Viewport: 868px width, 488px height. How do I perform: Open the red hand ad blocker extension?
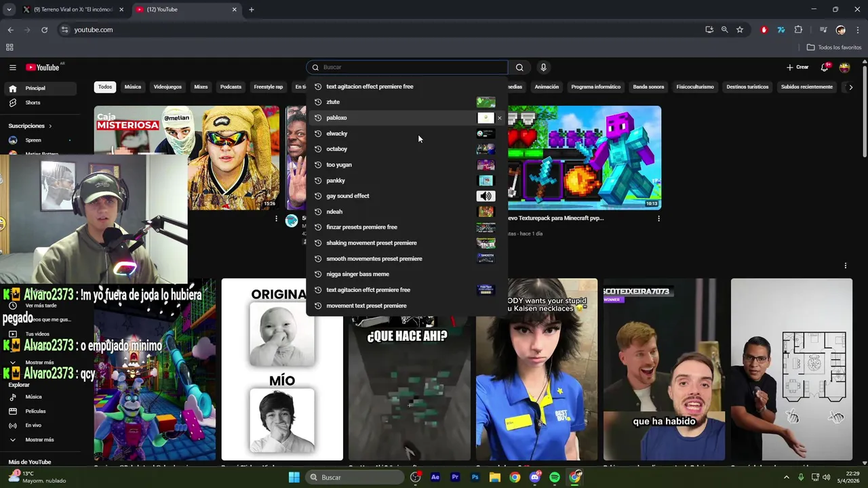(764, 30)
